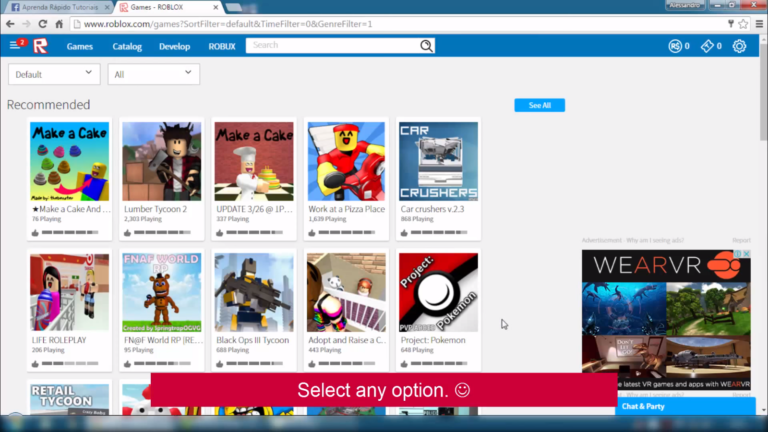Open the hamburger navigation menu
Viewport: 768px width, 432px height.
click(x=14, y=46)
